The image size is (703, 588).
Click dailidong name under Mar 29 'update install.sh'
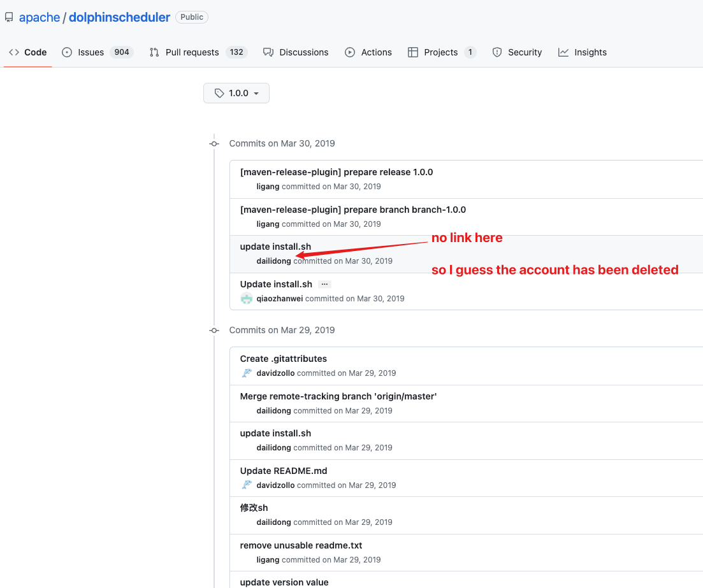point(274,447)
